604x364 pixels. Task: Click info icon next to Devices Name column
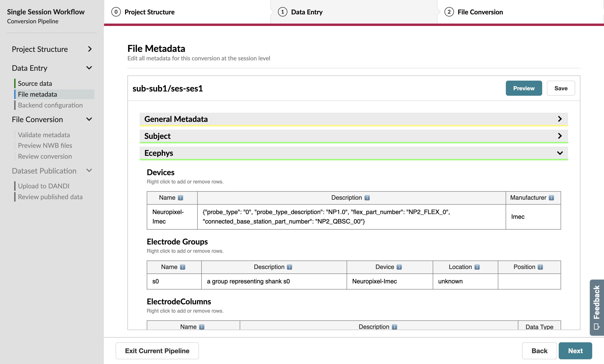[180, 198]
